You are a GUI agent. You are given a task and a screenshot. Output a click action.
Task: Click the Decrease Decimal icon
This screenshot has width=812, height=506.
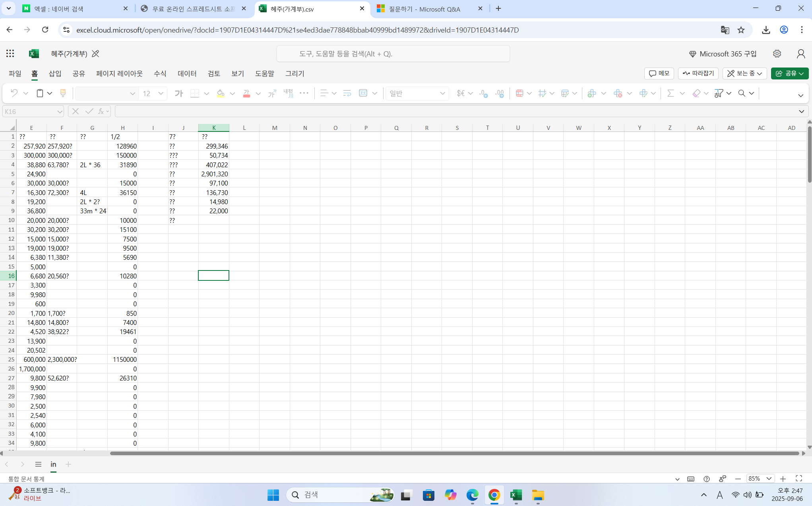(483, 93)
